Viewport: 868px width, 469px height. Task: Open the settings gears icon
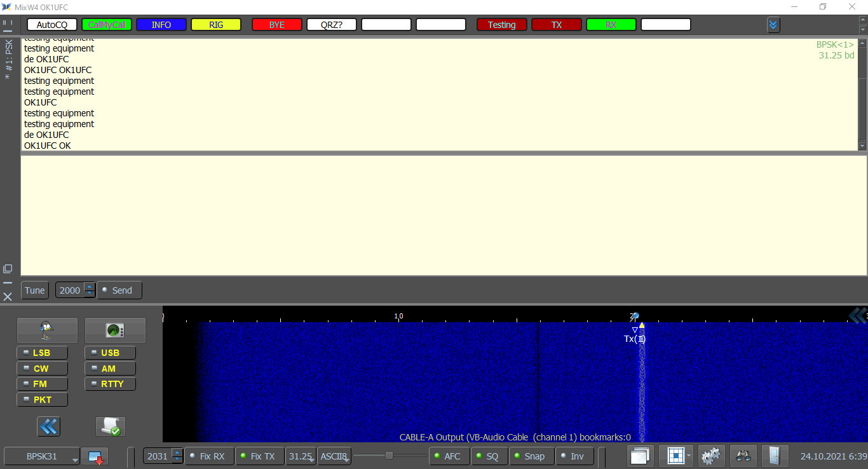tap(711, 456)
